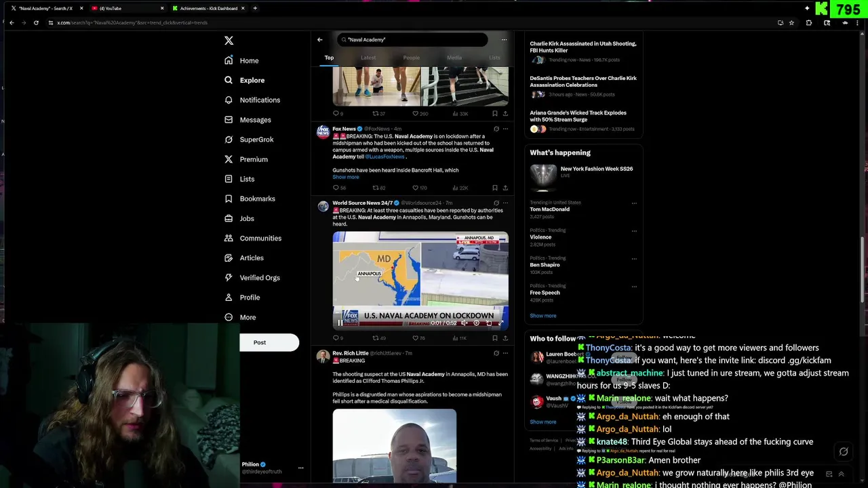Click Grok icon on Fox News post
The width and height of the screenshot is (868, 488).
pyautogui.click(x=496, y=129)
